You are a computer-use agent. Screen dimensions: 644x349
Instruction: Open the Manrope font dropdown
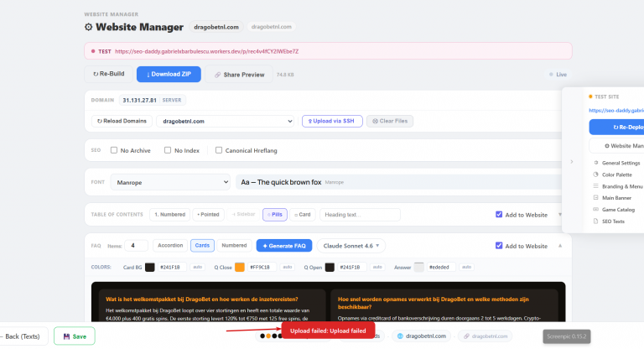tap(170, 182)
